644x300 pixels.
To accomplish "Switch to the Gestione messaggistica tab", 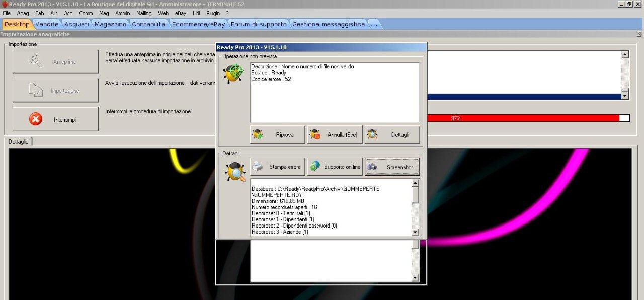I will click(x=329, y=24).
